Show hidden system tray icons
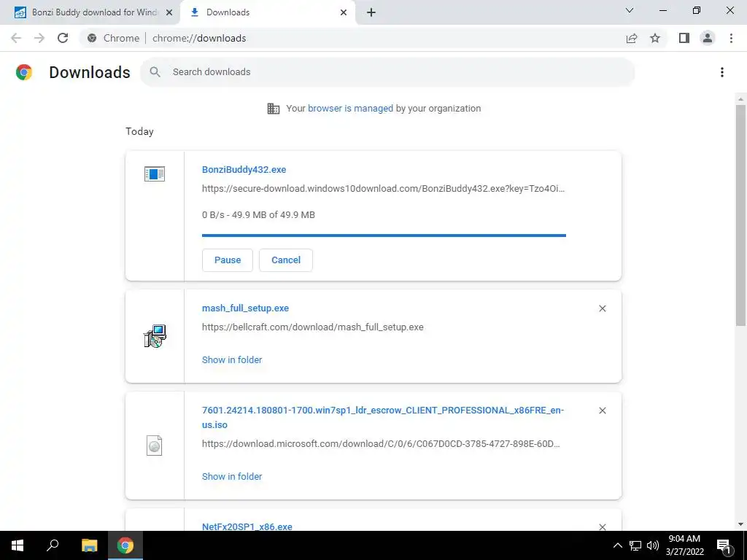The width and height of the screenshot is (747, 560). (617, 545)
